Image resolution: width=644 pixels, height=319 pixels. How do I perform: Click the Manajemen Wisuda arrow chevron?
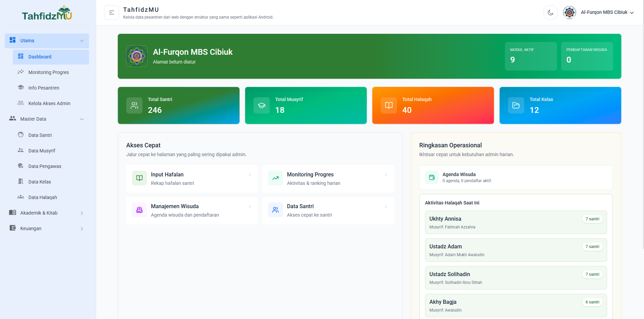point(250,206)
